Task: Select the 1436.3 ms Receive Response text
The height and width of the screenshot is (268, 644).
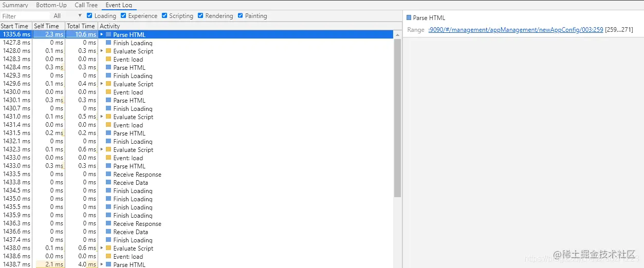Action: (137, 223)
